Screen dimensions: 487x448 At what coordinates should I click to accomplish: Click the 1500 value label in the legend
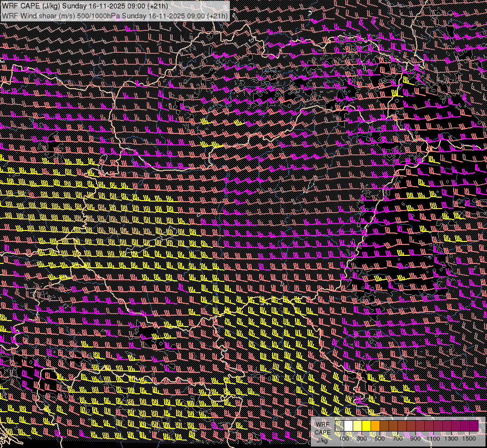point(469,439)
